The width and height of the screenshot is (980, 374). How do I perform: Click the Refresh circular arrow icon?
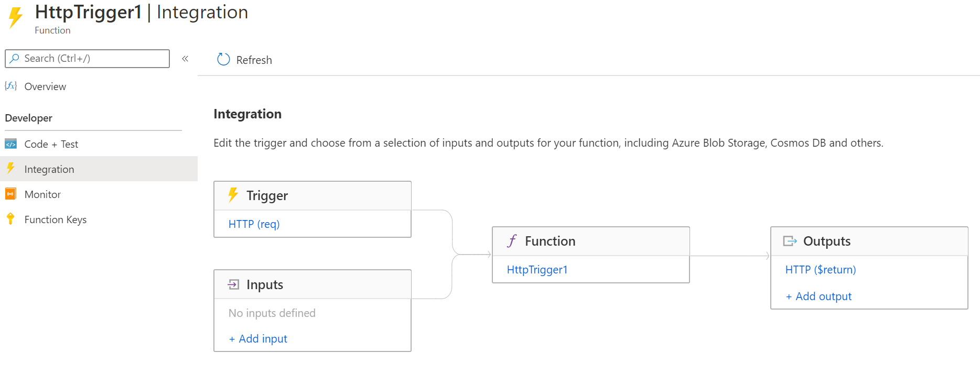223,60
